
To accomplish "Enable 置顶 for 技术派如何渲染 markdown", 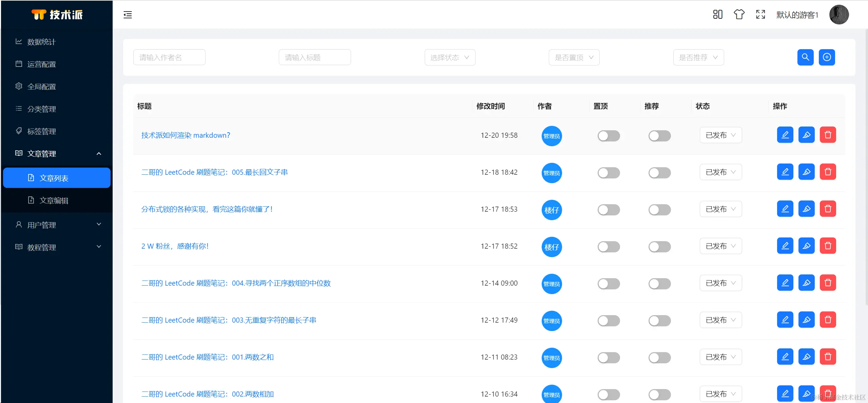I will click(609, 136).
